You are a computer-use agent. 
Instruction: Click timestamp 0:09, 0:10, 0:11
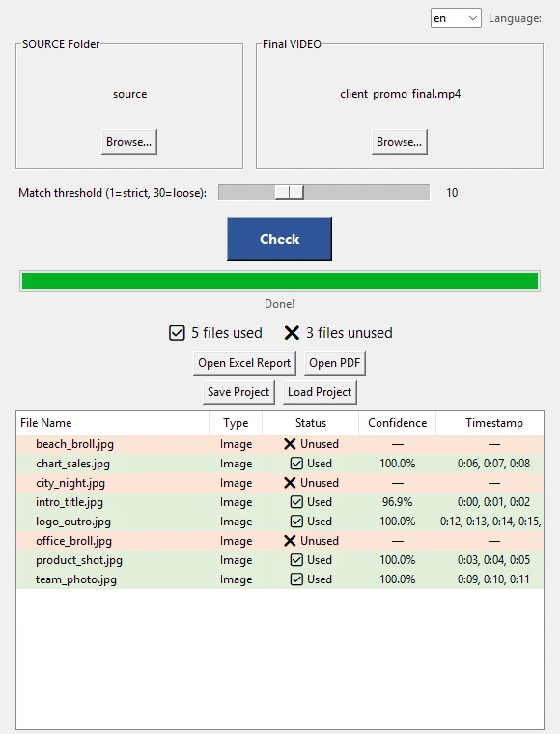493,579
